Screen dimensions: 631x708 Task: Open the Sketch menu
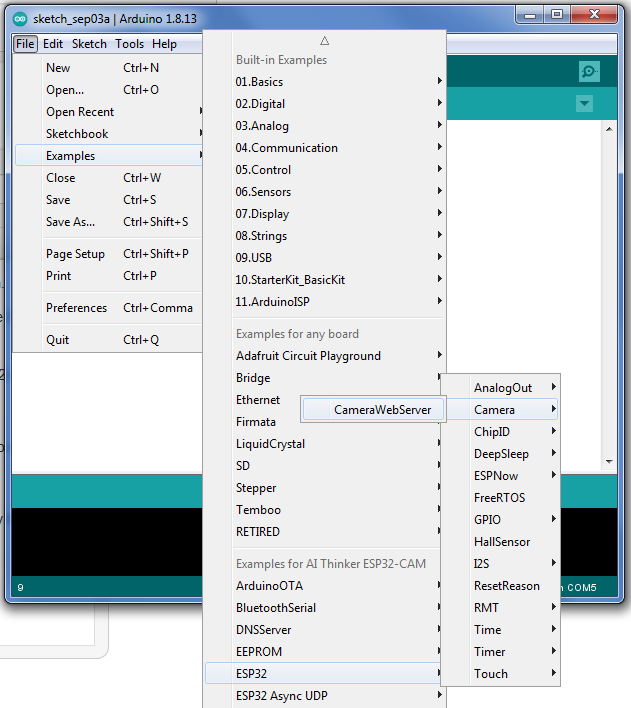[89, 44]
